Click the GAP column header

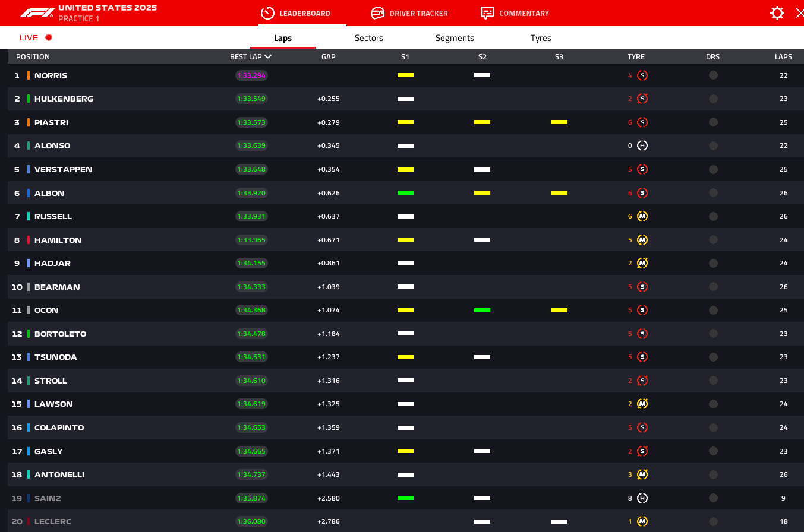click(329, 57)
